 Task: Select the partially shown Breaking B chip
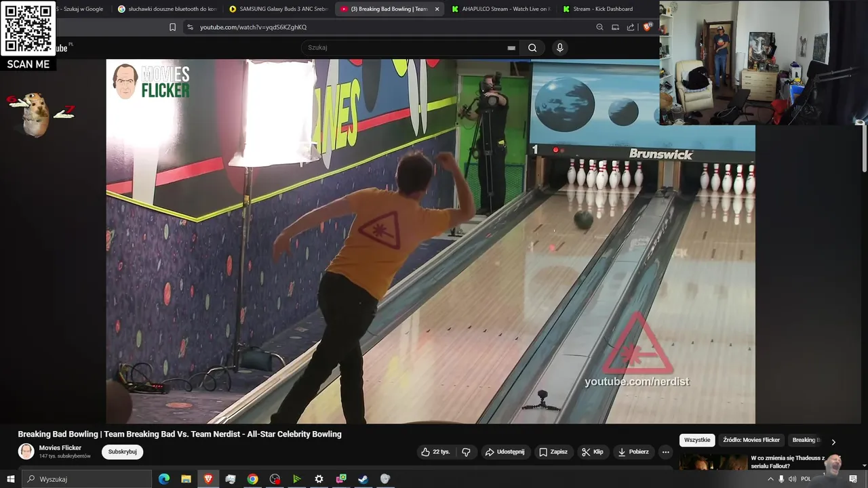tap(805, 440)
